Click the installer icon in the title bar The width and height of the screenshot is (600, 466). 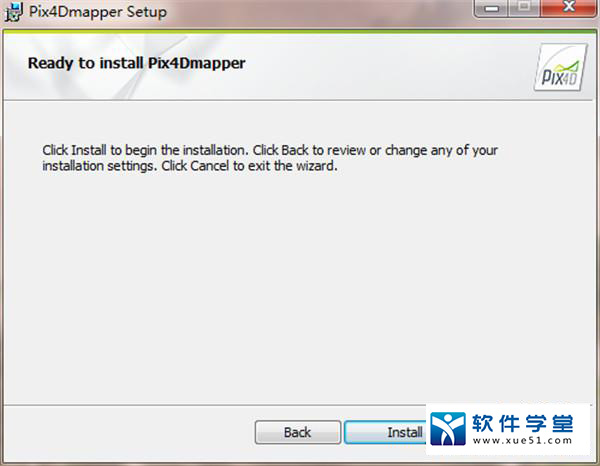[x=14, y=12]
